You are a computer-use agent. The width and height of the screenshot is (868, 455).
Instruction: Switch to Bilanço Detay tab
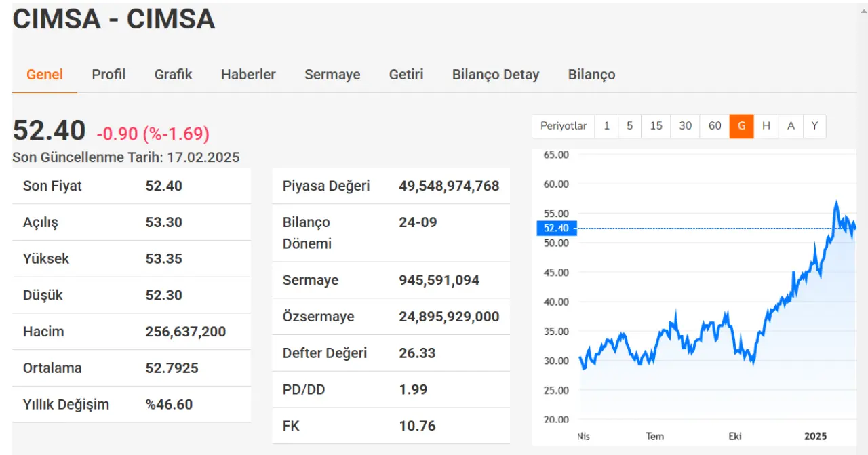click(x=496, y=75)
